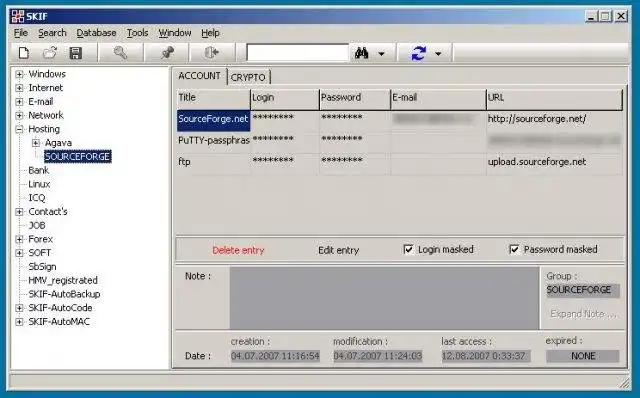Image resolution: width=640 pixels, height=398 pixels.
Task: Select the Bank tree item
Action: pos(38,170)
